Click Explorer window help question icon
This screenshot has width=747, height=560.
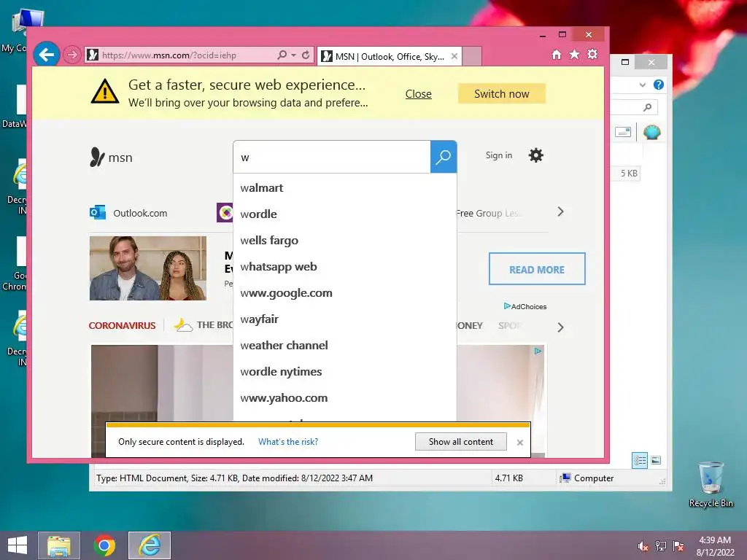pyautogui.click(x=659, y=85)
